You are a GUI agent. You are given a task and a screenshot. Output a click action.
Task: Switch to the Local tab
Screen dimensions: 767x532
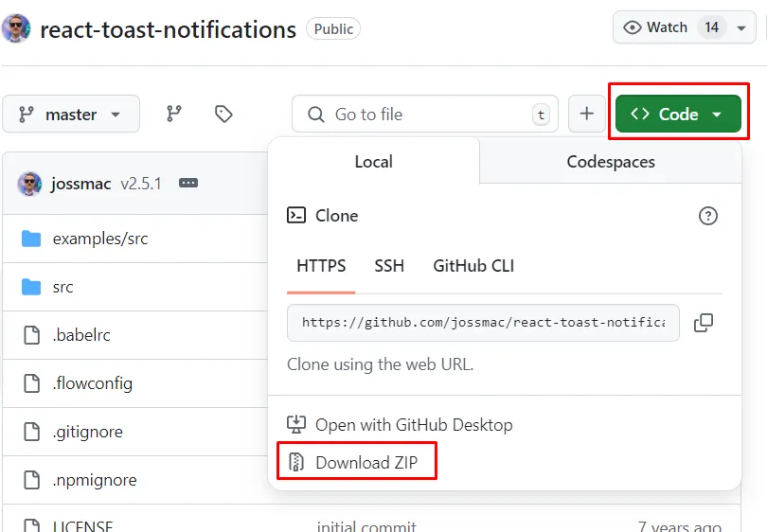[374, 161]
